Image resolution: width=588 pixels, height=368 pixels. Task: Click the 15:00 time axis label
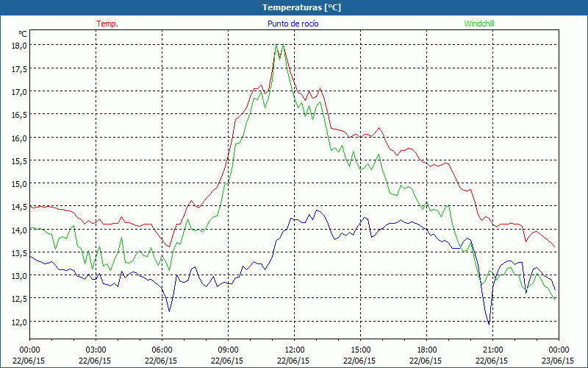point(360,350)
